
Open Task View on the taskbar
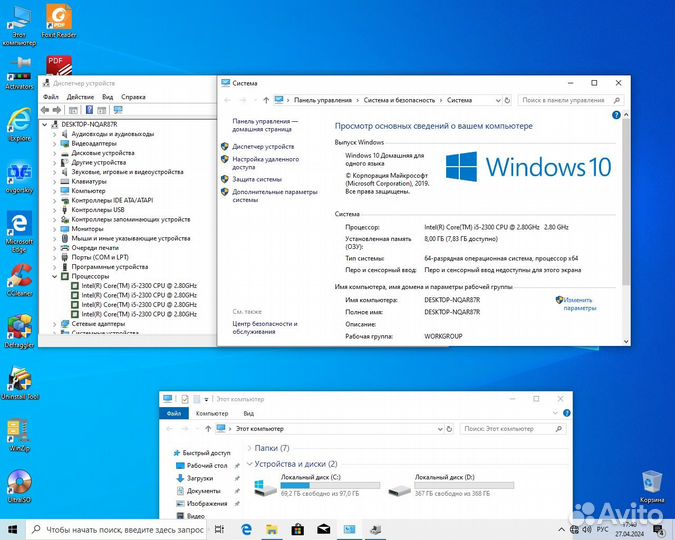coord(219,529)
